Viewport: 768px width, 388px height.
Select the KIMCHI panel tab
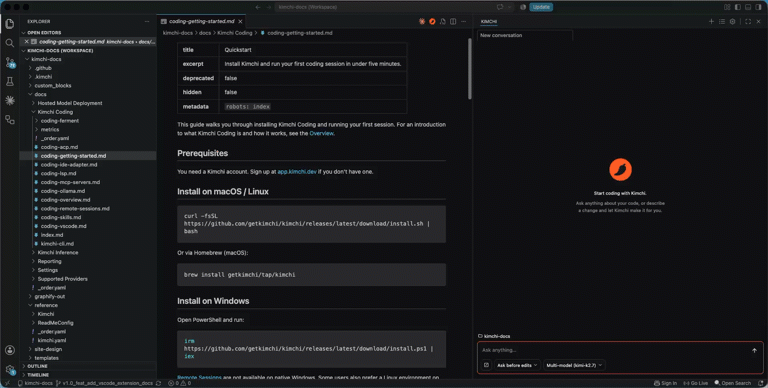click(x=489, y=22)
